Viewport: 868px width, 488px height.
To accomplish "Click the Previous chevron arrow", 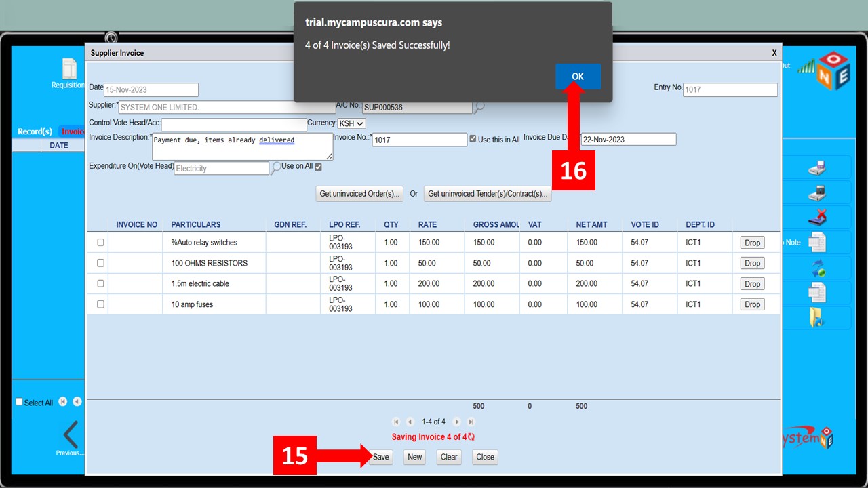I will tap(70, 435).
